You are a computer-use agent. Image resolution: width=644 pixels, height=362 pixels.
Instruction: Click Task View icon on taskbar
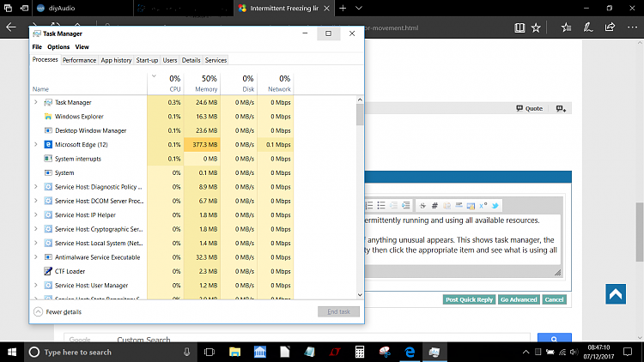coord(209,352)
